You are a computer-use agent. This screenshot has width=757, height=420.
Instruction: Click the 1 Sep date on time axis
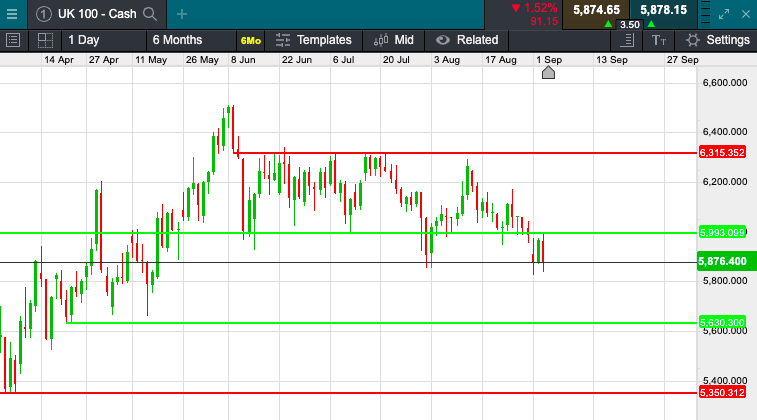pyautogui.click(x=549, y=60)
